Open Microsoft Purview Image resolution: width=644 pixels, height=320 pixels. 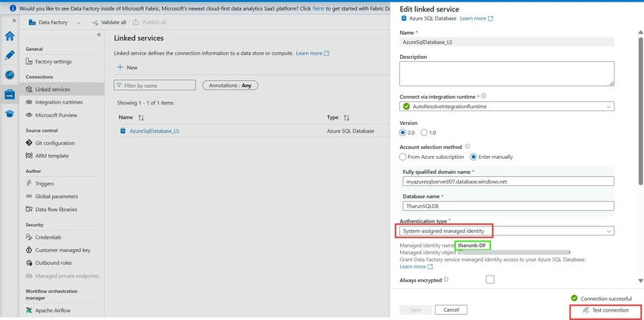click(56, 115)
